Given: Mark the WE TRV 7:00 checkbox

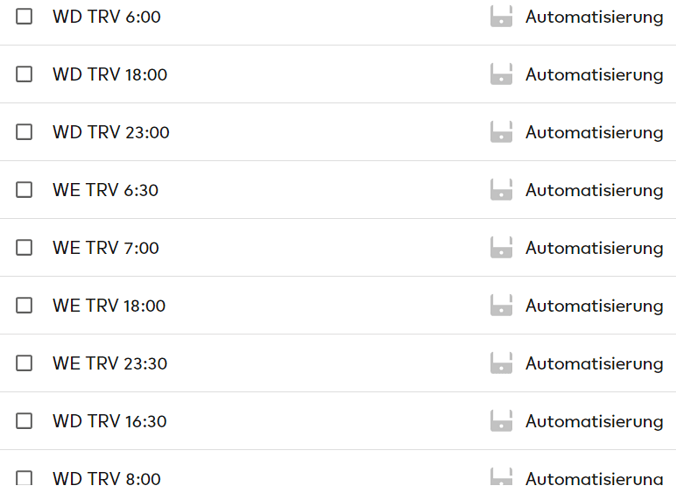Looking at the screenshot, I should [24, 248].
